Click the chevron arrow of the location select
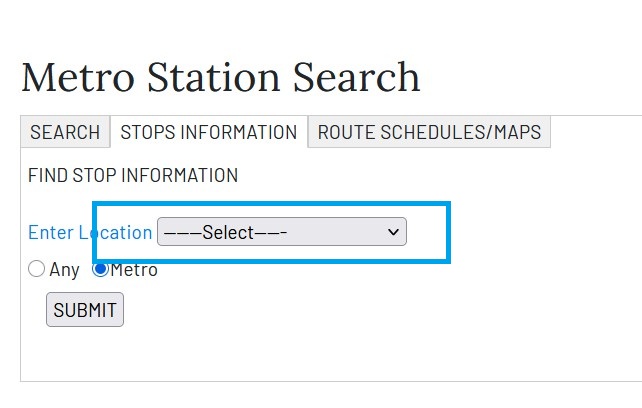This screenshot has height=408, width=642. tap(392, 232)
